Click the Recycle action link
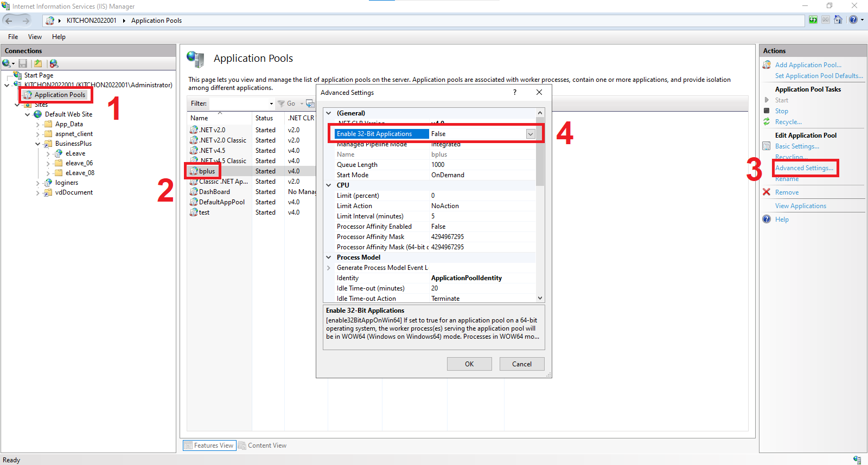The height and width of the screenshot is (465, 868). pyautogui.click(x=788, y=122)
